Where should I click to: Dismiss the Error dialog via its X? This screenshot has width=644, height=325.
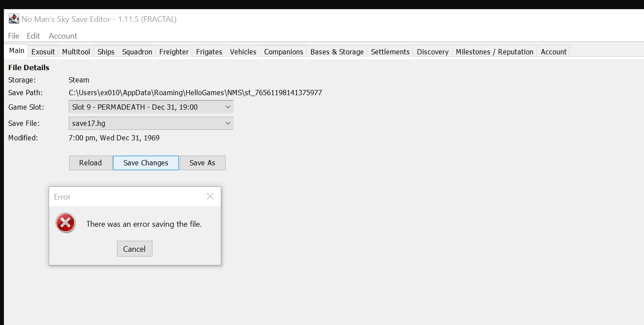(210, 196)
